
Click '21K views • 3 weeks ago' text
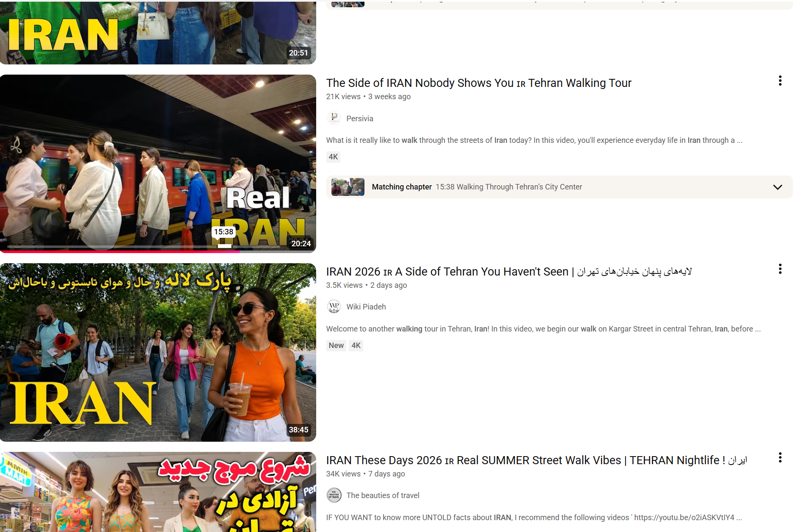[x=368, y=97]
